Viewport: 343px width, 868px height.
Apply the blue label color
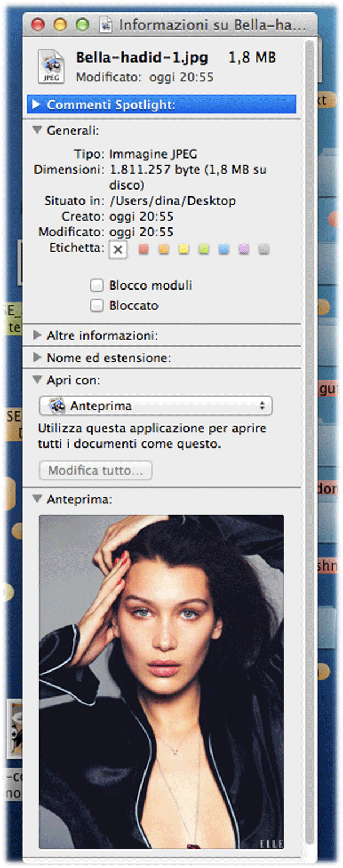tap(224, 249)
